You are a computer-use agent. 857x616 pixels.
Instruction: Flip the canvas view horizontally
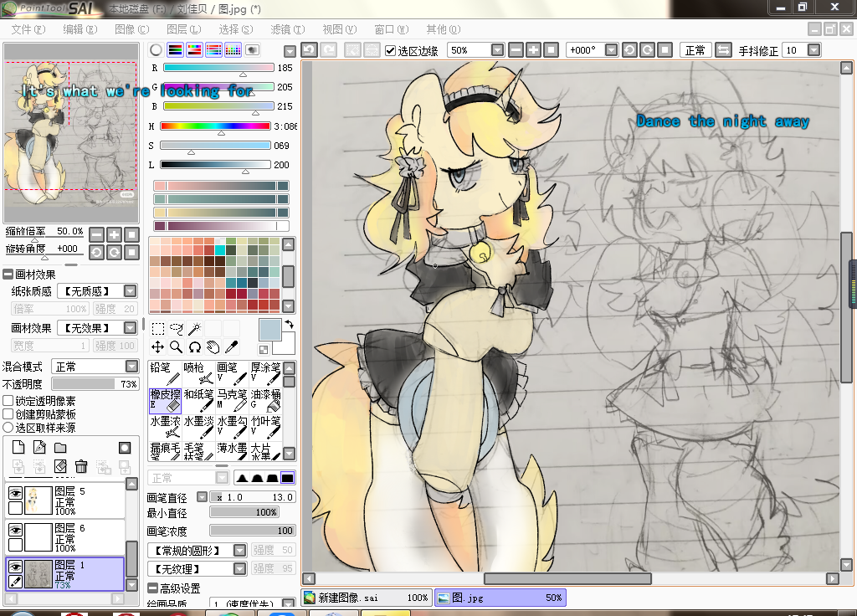(723, 49)
